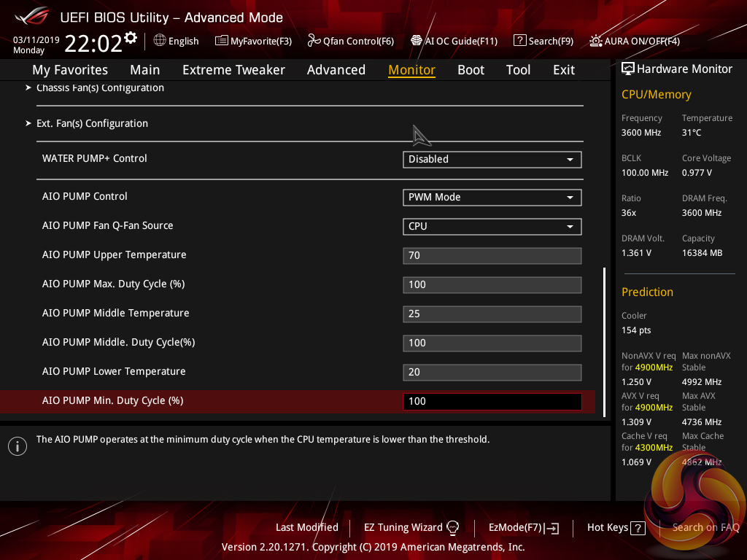Viewport: 747px width, 560px height.
Task: Select the WATER PUMP+ Control label
Action: tap(94, 158)
